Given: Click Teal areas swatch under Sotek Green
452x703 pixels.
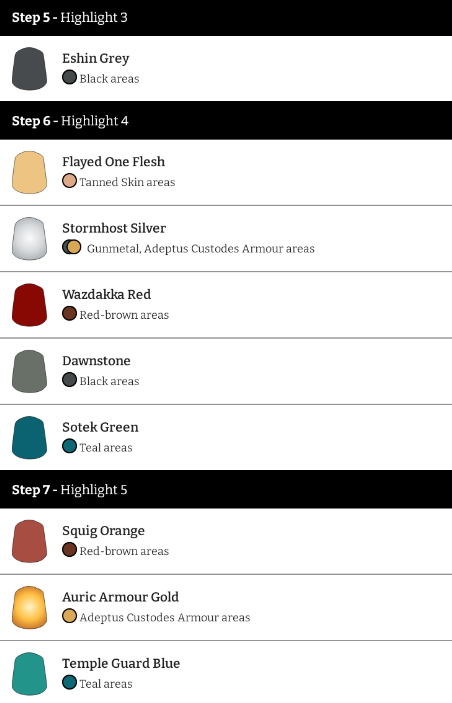Looking at the screenshot, I should click(69, 446).
